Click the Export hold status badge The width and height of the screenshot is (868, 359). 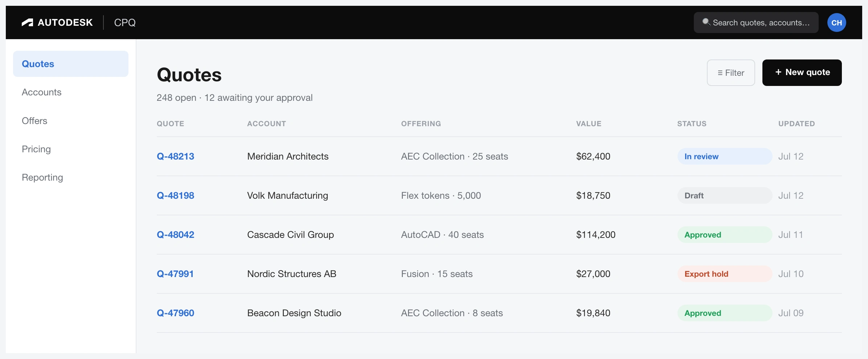725,274
